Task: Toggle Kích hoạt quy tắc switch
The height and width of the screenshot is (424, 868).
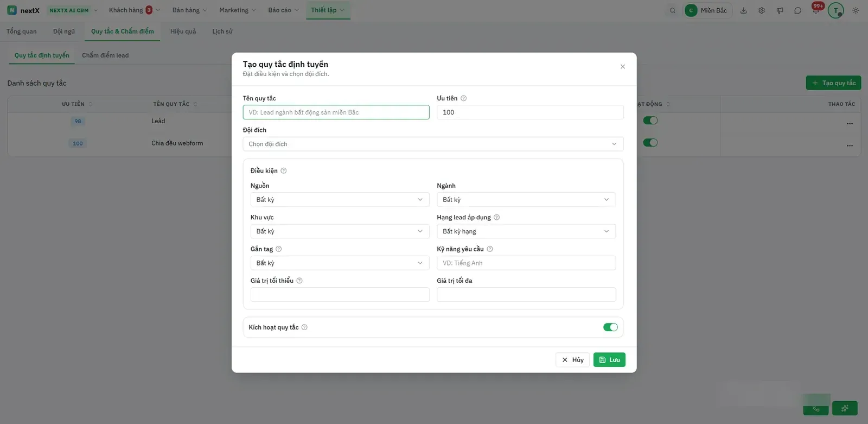Action: click(x=610, y=327)
